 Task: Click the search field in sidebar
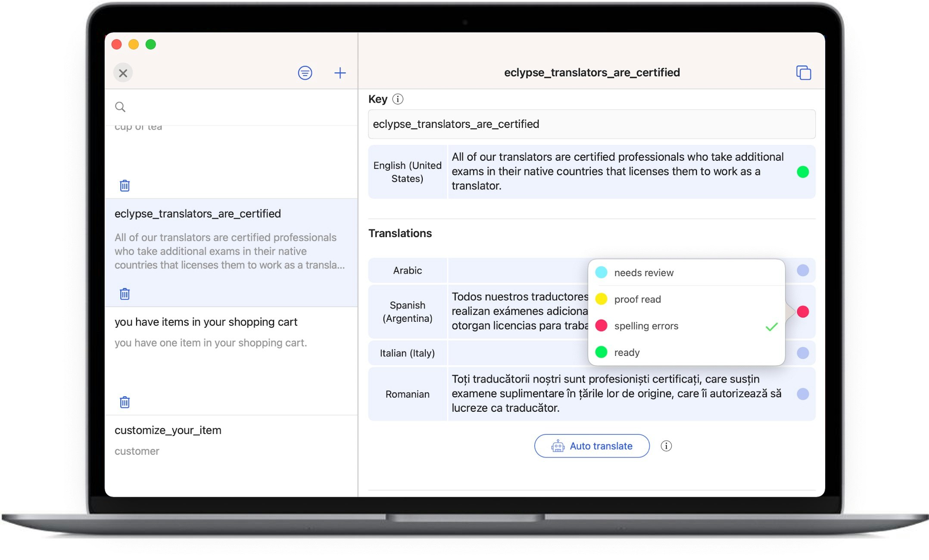click(231, 107)
